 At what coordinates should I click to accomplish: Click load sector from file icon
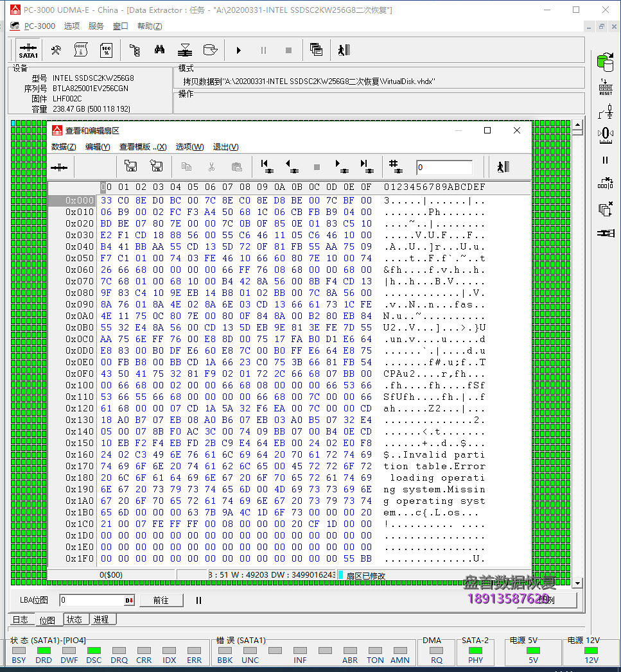(156, 166)
